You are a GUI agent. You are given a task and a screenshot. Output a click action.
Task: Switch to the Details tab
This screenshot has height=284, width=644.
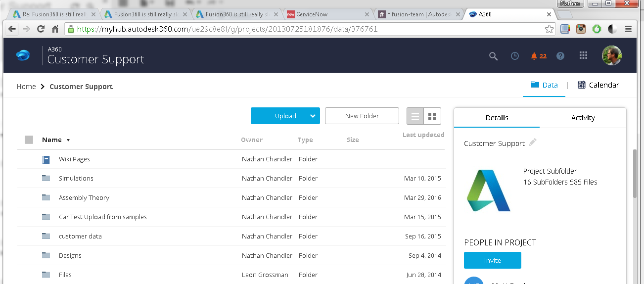pyautogui.click(x=497, y=118)
